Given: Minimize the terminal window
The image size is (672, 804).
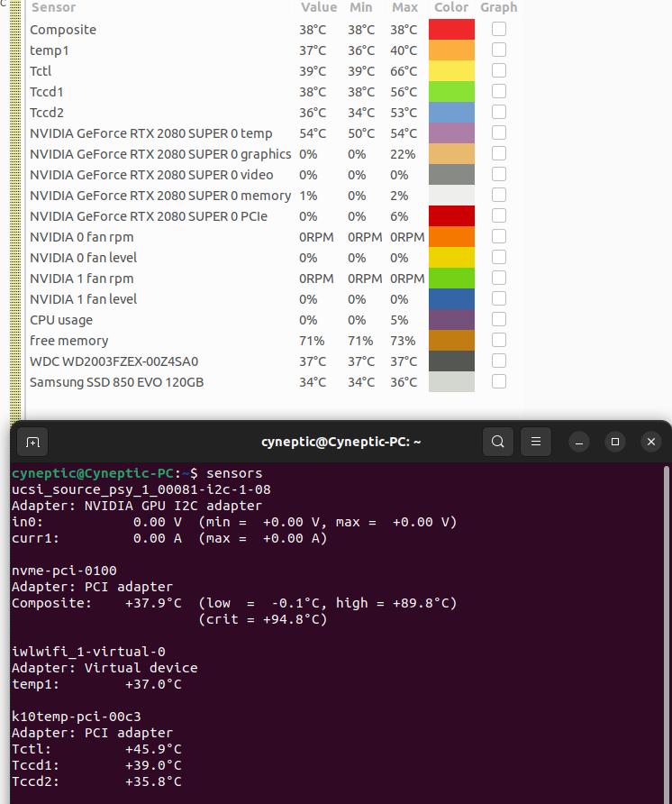Looking at the screenshot, I should (579, 442).
